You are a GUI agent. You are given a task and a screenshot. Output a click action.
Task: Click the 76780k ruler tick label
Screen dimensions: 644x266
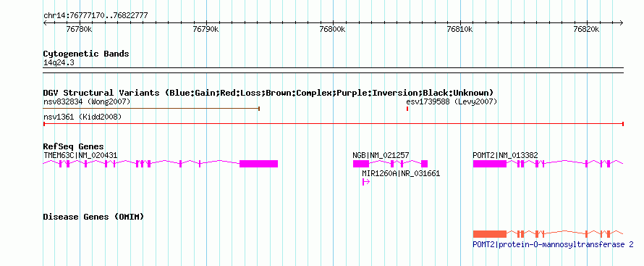(79, 30)
